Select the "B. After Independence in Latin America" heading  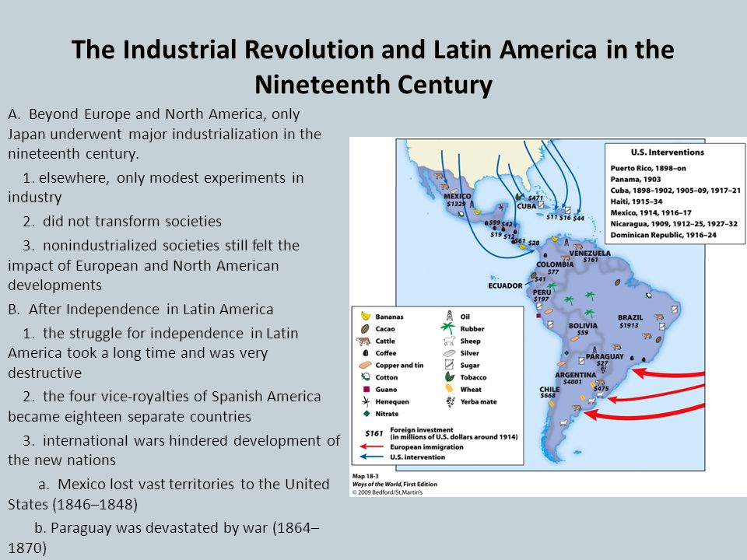tap(141, 310)
